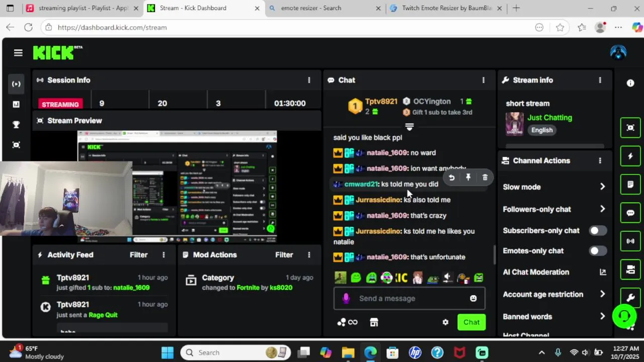Expand Banned words settings
644x362 pixels.
click(x=602, y=316)
